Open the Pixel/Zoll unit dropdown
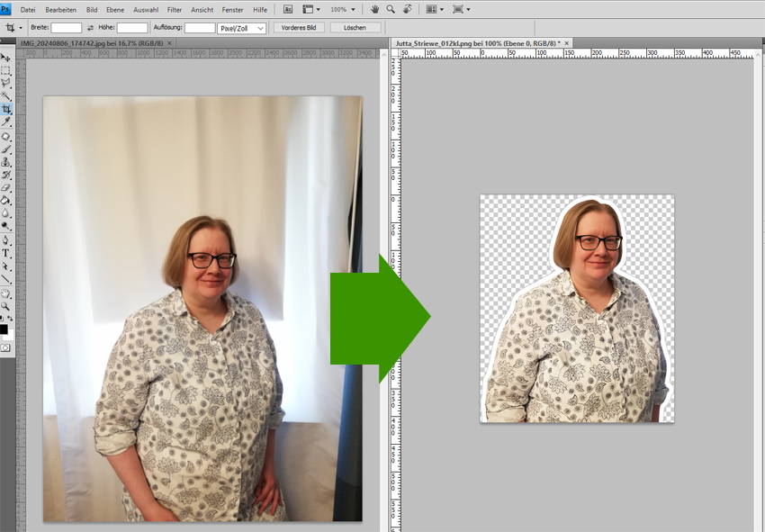 coord(241,28)
